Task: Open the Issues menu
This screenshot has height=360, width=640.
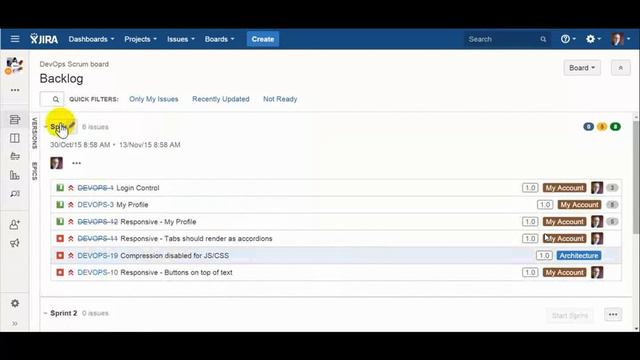Action: tap(180, 39)
